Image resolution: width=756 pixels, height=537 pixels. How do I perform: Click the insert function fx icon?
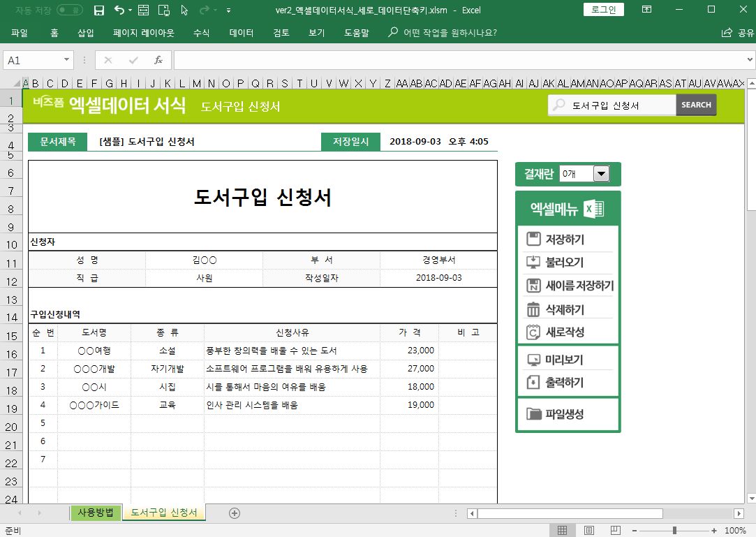(x=158, y=61)
